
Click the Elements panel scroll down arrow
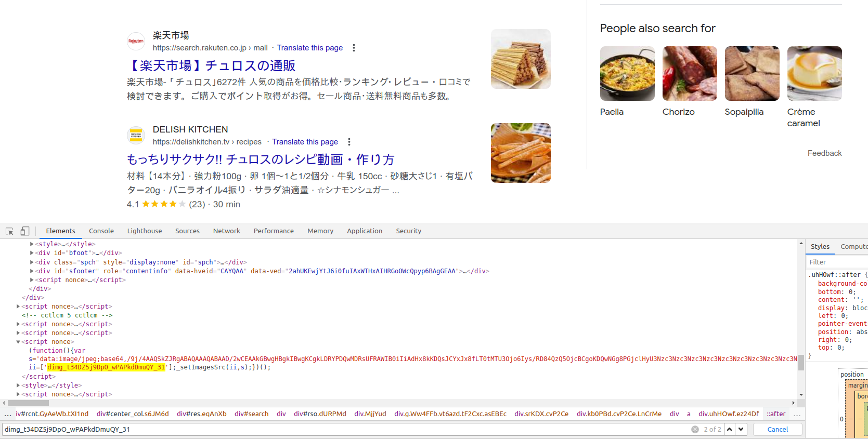[801, 395]
